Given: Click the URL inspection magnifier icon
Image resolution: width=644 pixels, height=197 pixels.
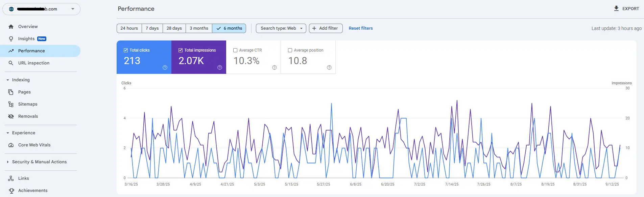Looking at the screenshot, I should pos(11,63).
